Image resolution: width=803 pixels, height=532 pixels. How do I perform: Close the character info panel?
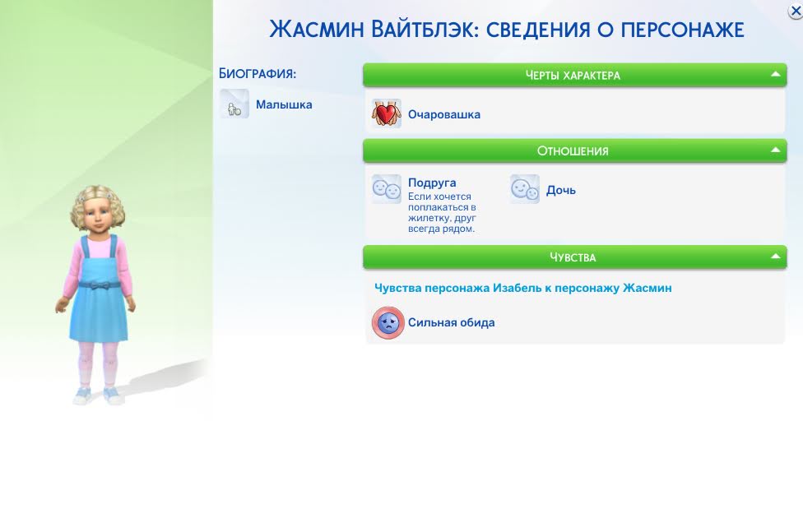click(x=796, y=12)
